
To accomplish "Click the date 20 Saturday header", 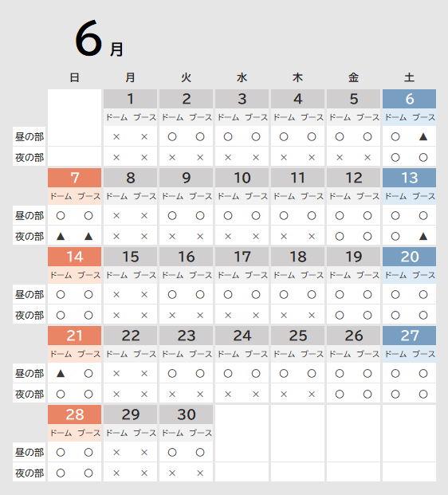I will (x=409, y=257).
